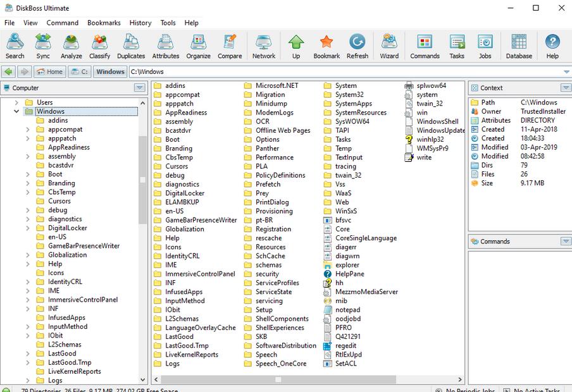The image size is (572, 392).
Task: Open the Context panel dropdown
Action: pos(566,88)
